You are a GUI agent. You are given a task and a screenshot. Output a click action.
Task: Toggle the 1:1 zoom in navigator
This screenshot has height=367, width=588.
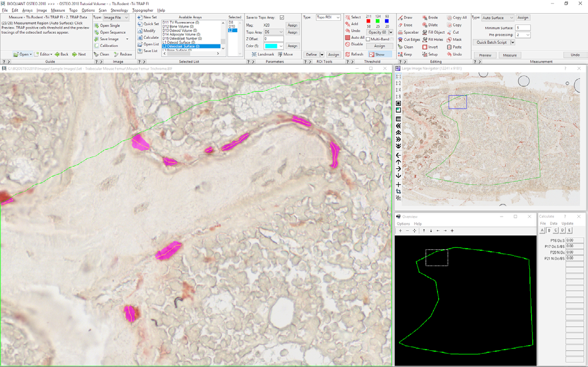pos(398,76)
